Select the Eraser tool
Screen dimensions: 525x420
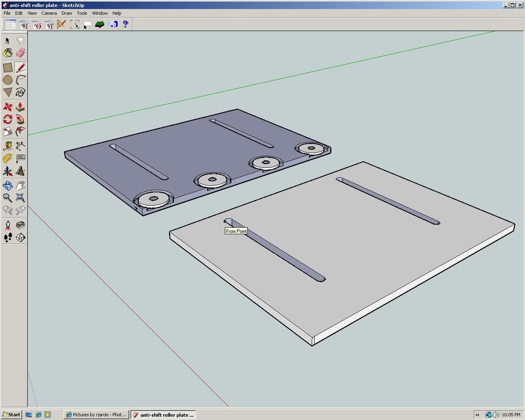(x=21, y=53)
